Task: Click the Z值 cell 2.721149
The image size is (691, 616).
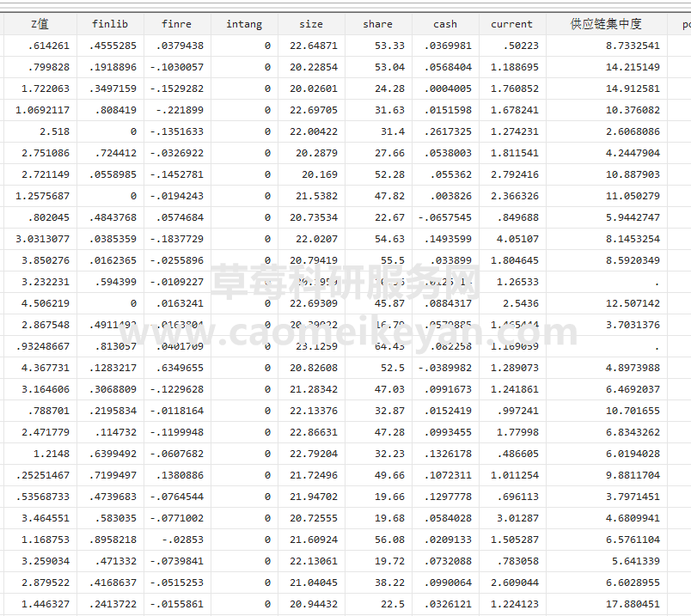Action: (40, 175)
